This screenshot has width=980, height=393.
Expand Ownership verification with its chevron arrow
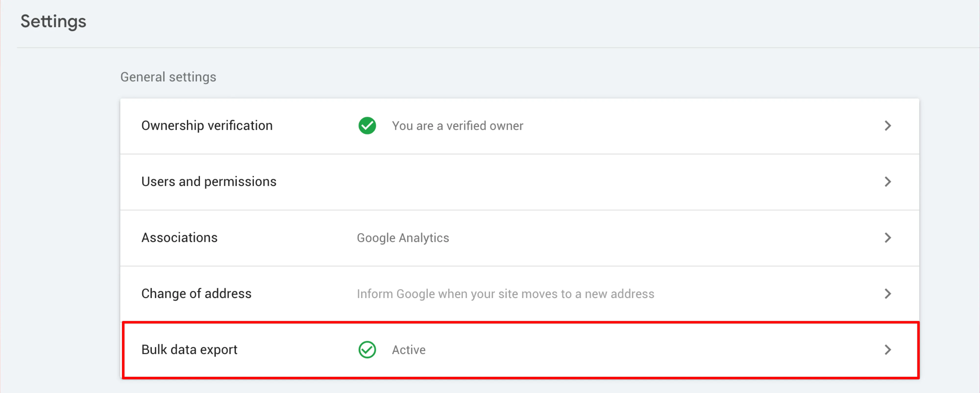click(x=888, y=126)
